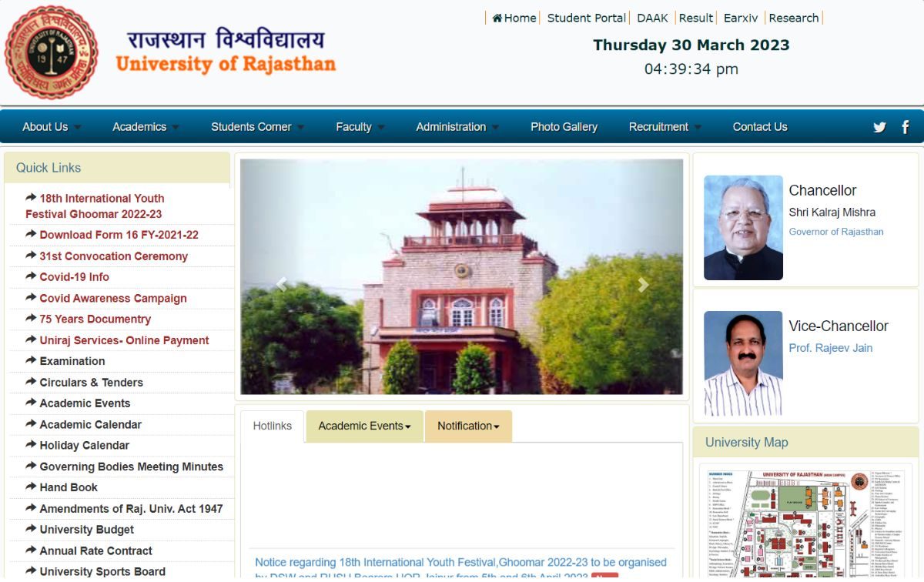Open the Academic Events dropdown tab
Image resolution: width=924 pixels, height=582 pixels.
click(364, 426)
